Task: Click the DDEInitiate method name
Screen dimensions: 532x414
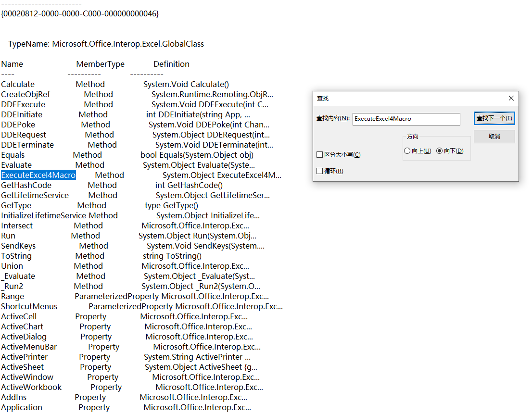Action: click(x=22, y=114)
